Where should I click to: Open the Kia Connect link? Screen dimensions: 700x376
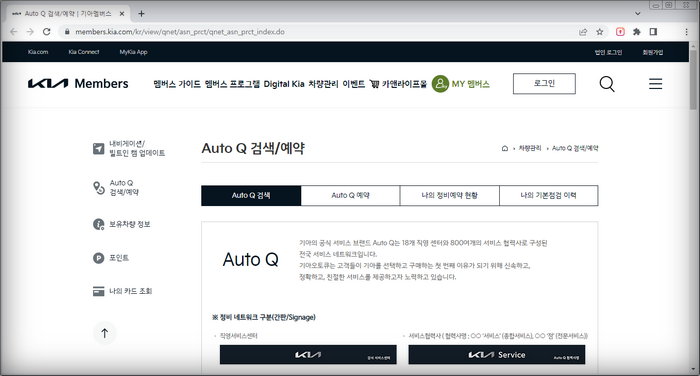pos(84,52)
